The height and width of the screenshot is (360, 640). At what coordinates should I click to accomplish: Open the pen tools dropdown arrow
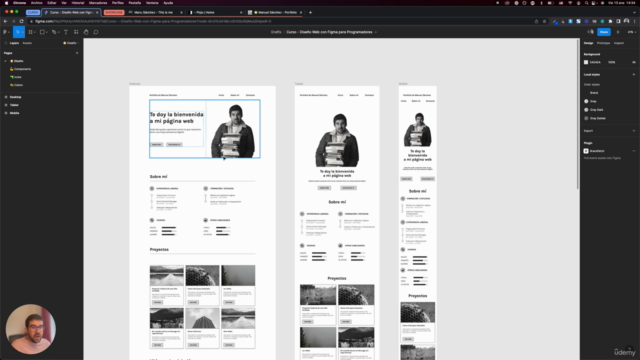(58, 32)
